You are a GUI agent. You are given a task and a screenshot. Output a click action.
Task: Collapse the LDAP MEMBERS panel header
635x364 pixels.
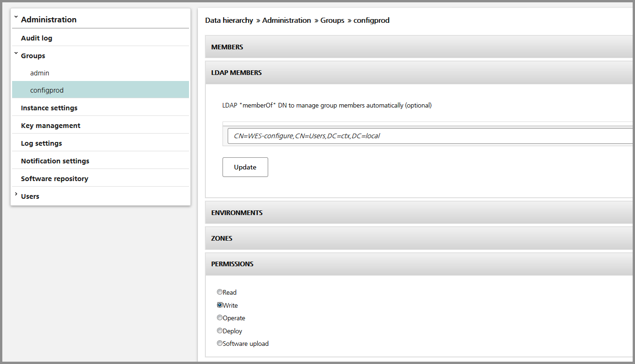[419, 73]
